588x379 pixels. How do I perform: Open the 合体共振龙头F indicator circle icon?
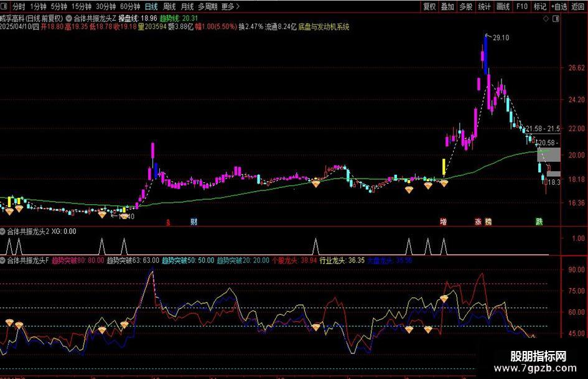click(3, 260)
